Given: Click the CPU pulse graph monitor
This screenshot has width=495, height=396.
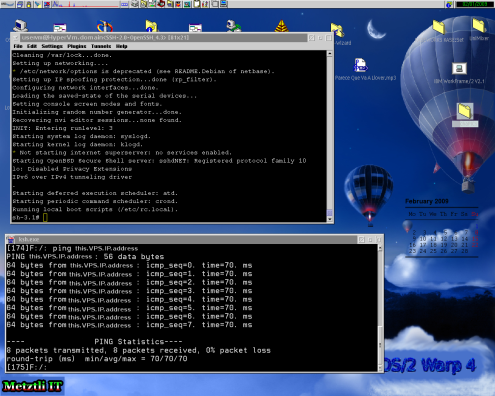Looking at the screenshot, I should pos(86,4).
